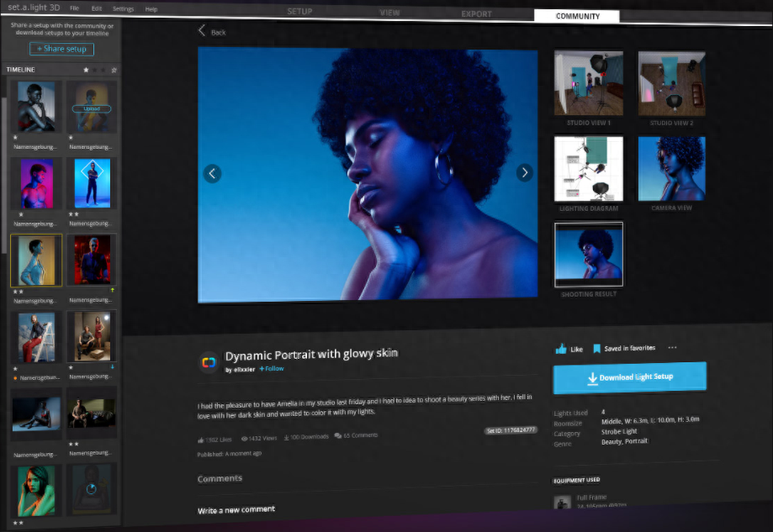The width and height of the screenshot is (773, 532).
Task: Switch to the VIEW tab
Action: [389, 13]
